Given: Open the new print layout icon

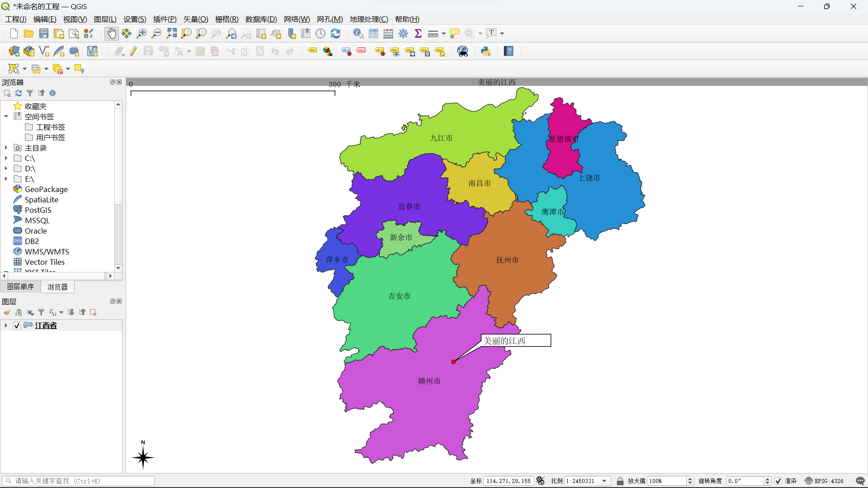Looking at the screenshot, I should (59, 33).
